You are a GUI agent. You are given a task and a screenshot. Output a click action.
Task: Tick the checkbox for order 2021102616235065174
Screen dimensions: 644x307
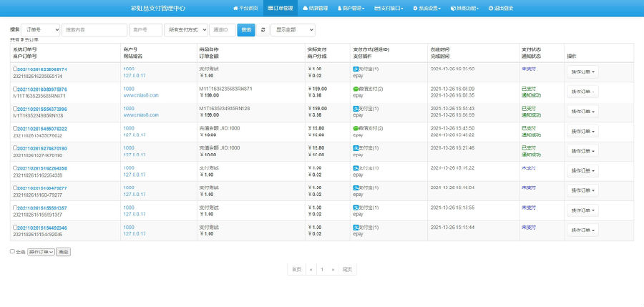(x=15, y=69)
